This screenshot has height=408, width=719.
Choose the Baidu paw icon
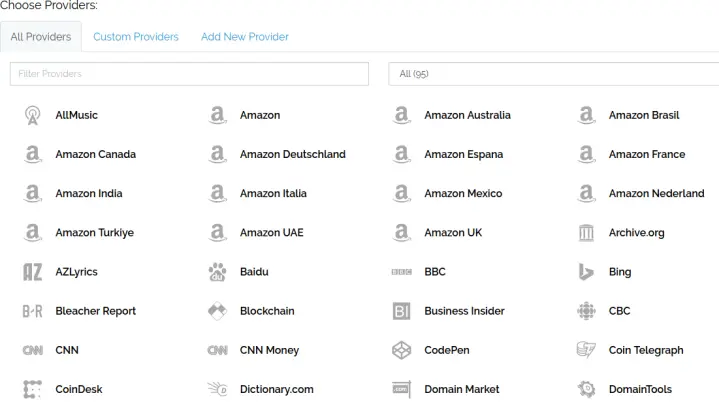217,272
